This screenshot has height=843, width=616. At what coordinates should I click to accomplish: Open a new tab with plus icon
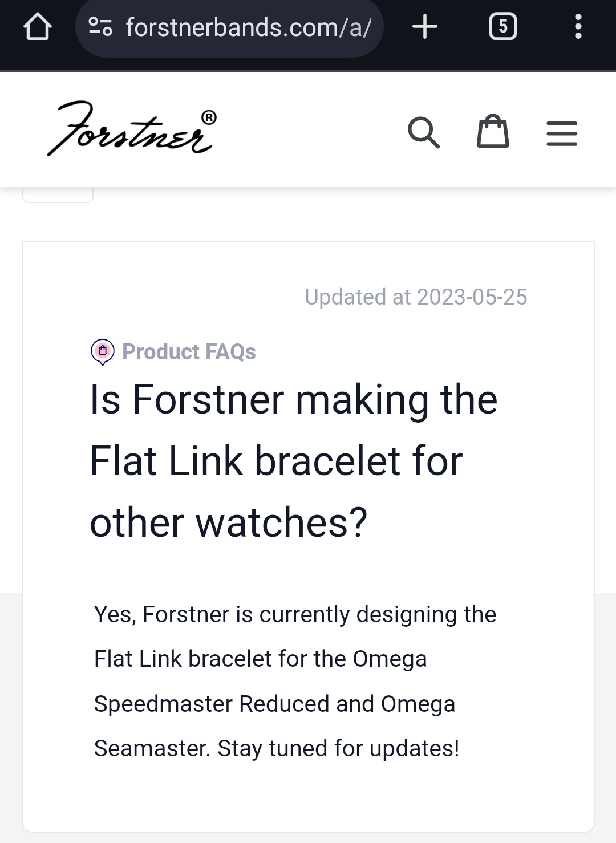[425, 27]
